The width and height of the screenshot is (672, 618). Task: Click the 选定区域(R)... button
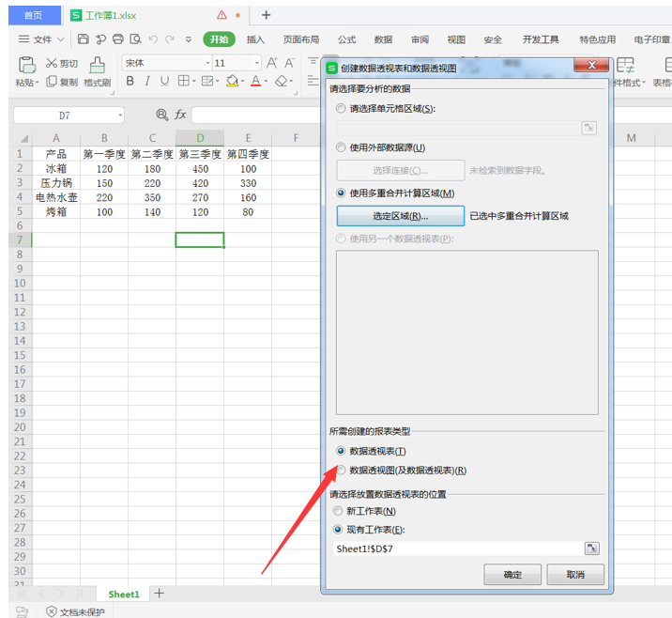click(400, 216)
